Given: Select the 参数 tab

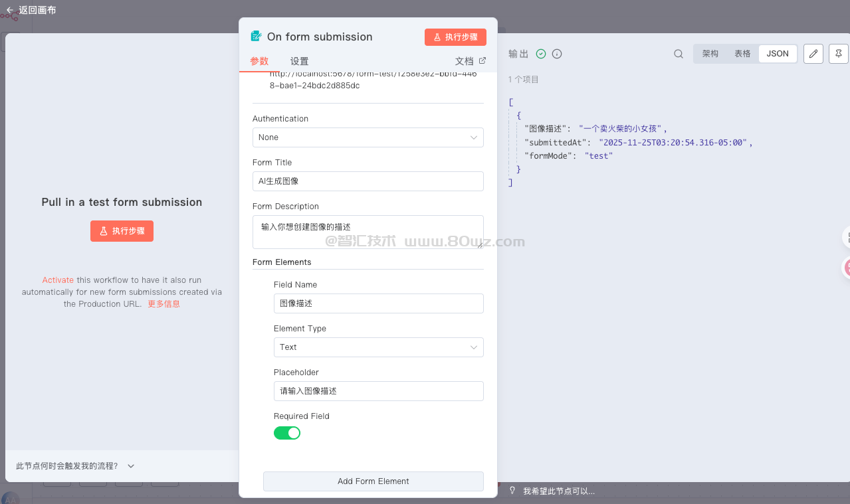Looking at the screenshot, I should point(259,61).
